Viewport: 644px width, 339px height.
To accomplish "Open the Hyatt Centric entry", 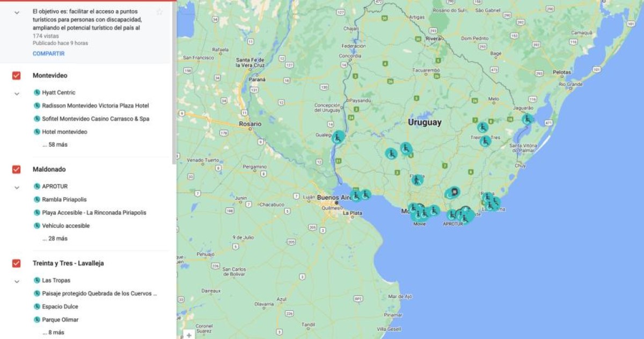I will (58, 92).
